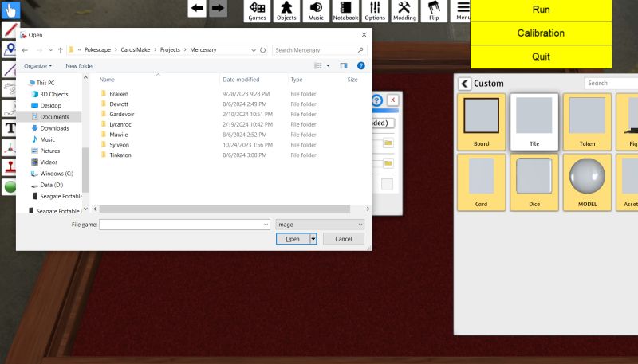Click CardsIMake in the address path
Screen dimensions: 638x364
(x=136, y=49)
